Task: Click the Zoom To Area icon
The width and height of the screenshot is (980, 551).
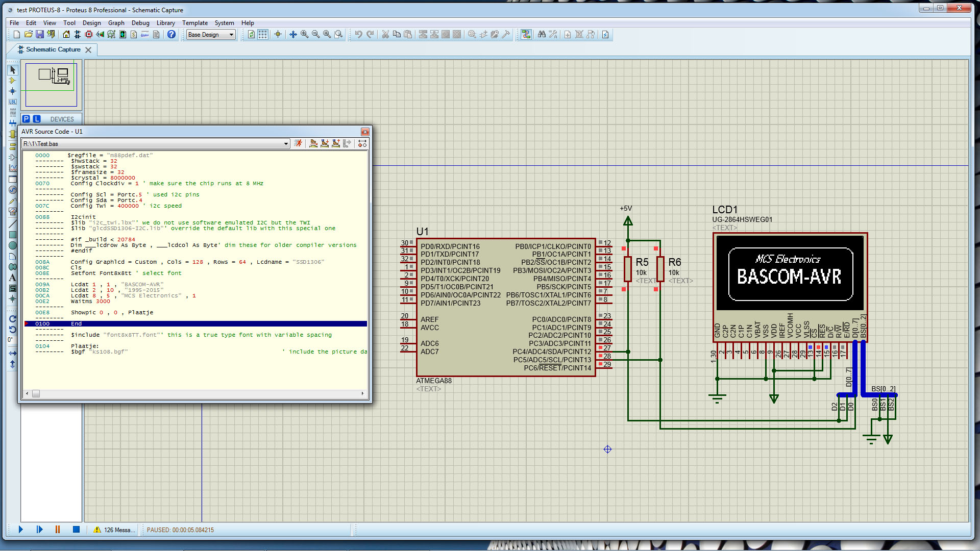Action: pos(338,35)
